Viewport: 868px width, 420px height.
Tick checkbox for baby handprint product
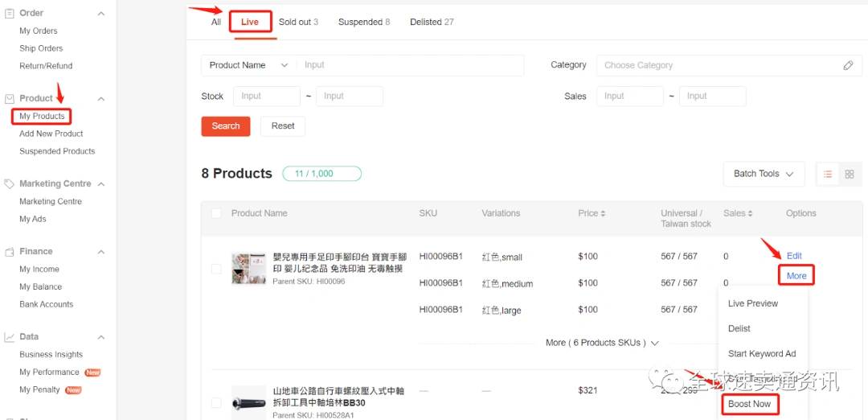216,269
